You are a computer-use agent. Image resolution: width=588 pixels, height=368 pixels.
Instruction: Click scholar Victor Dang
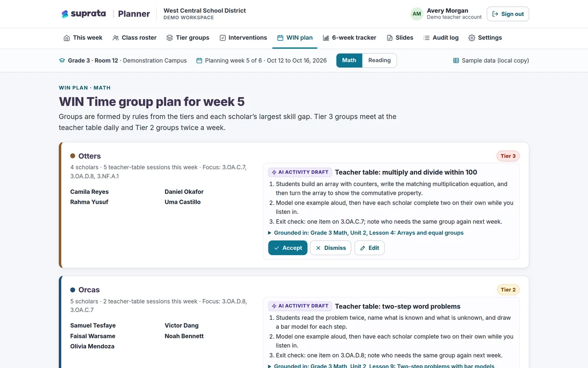182,326
